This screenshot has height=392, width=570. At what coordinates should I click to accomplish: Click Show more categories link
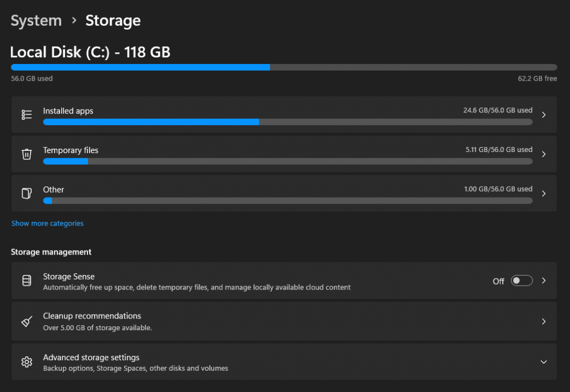tap(47, 223)
